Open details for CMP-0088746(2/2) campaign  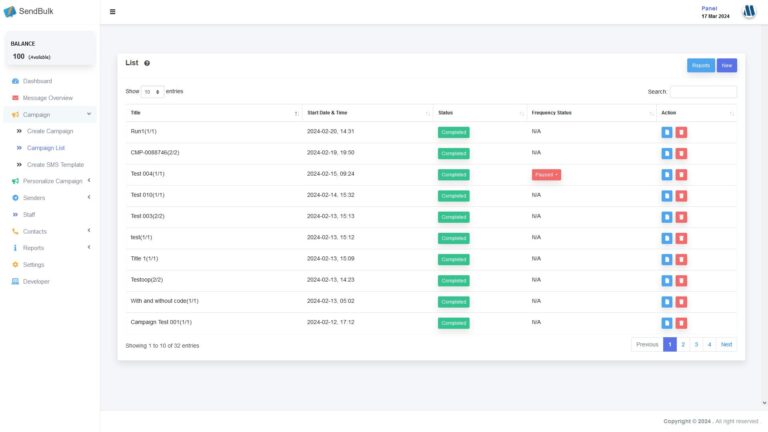tap(667, 153)
